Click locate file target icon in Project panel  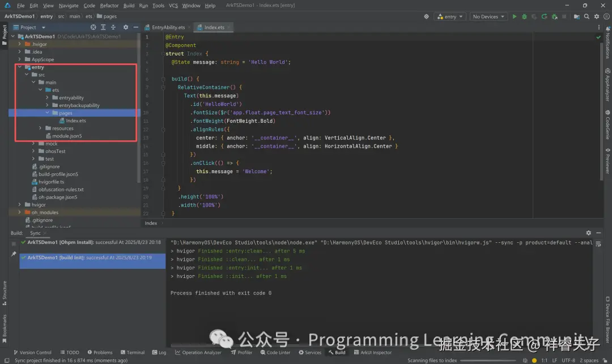tap(93, 27)
